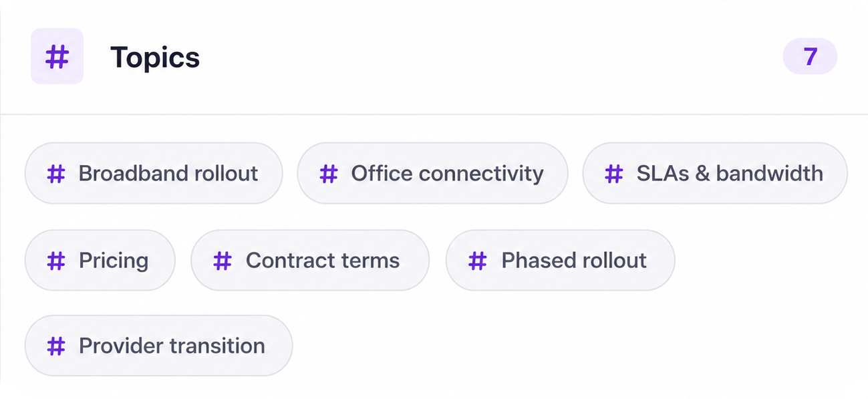This screenshot has height=399, width=868.
Task: Choose the SLAs & bandwidth topic chip
Action: coord(715,173)
